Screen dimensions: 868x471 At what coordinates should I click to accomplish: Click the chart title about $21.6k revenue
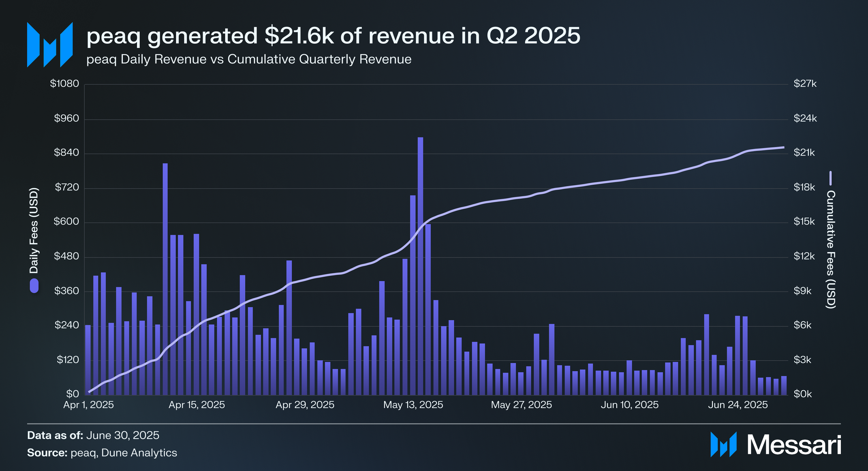pyautogui.click(x=333, y=36)
